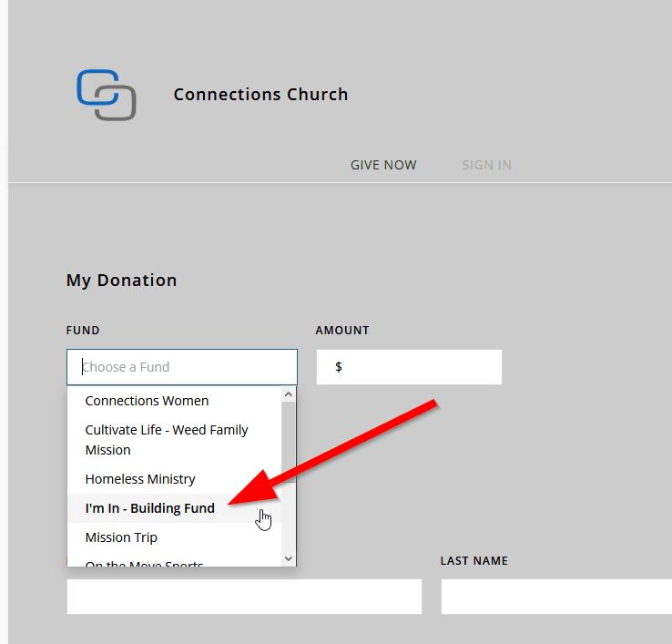Click the dollar Amount input field
The image size is (672, 644).
pos(409,367)
